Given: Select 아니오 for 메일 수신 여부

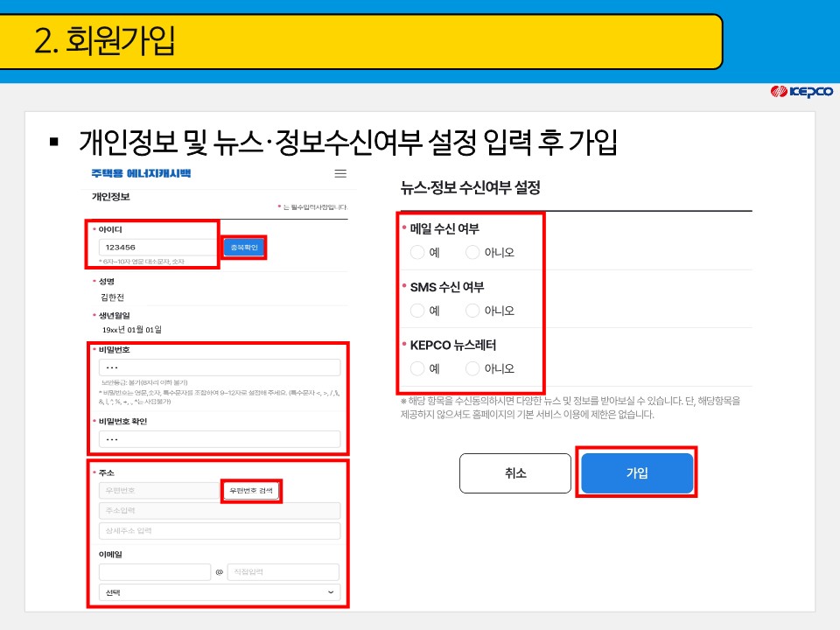Looking at the screenshot, I should tap(472, 252).
